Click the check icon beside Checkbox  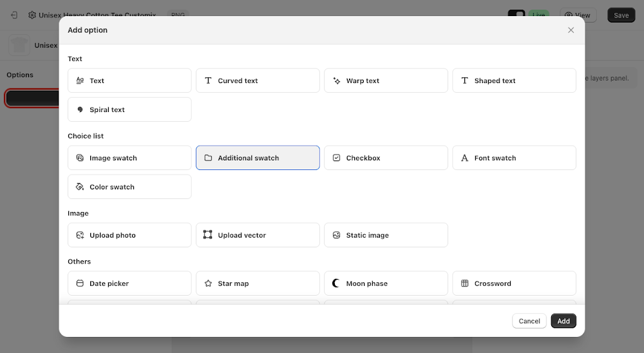tap(336, 158)
